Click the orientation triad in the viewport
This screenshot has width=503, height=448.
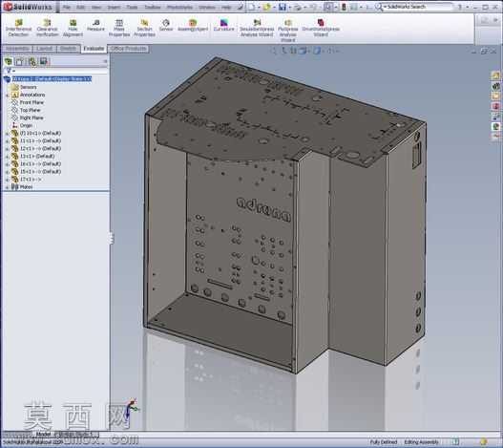click(131, 409)
